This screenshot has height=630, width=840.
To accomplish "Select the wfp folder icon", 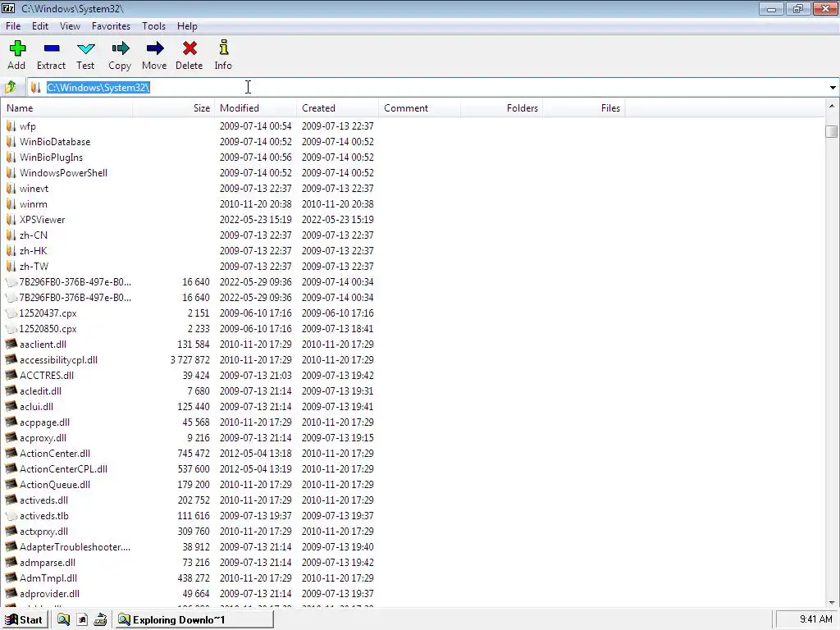I will click(x=11, y=126).
